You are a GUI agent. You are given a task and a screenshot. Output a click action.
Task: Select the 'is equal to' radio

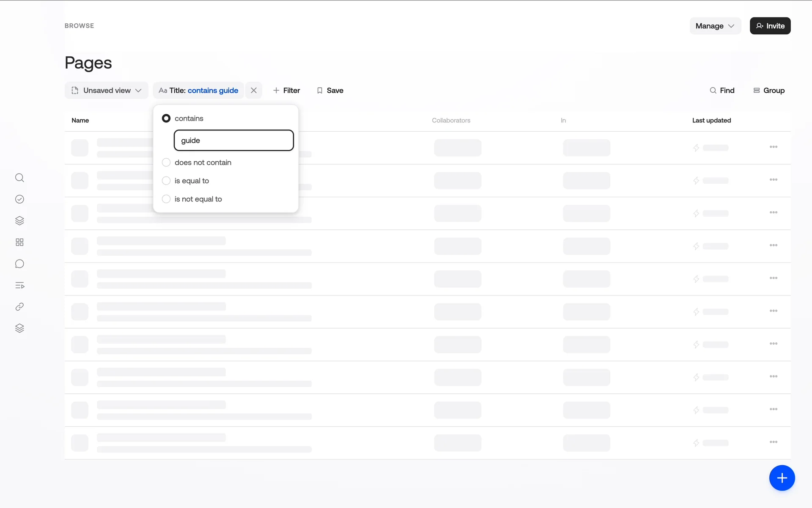(166, 181)
